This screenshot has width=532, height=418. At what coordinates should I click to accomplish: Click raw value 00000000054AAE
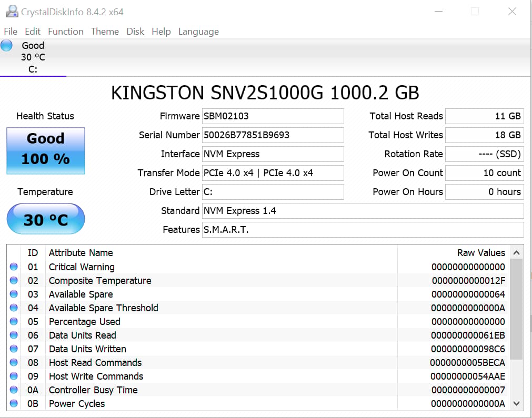[x=468, y=376]
